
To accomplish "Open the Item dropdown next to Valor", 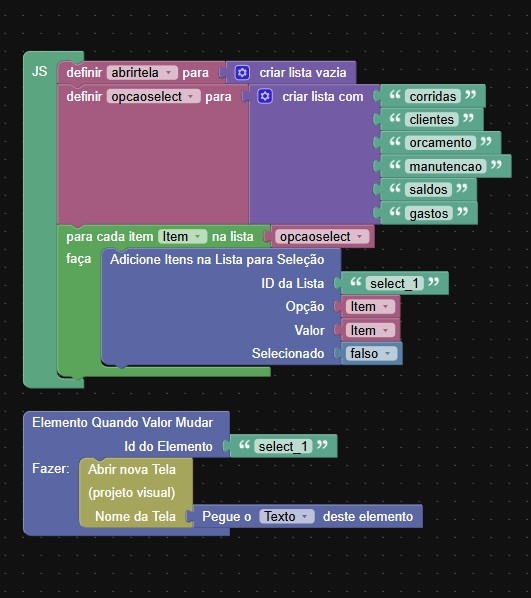I will pyautogui.click(x=370, y=330).
